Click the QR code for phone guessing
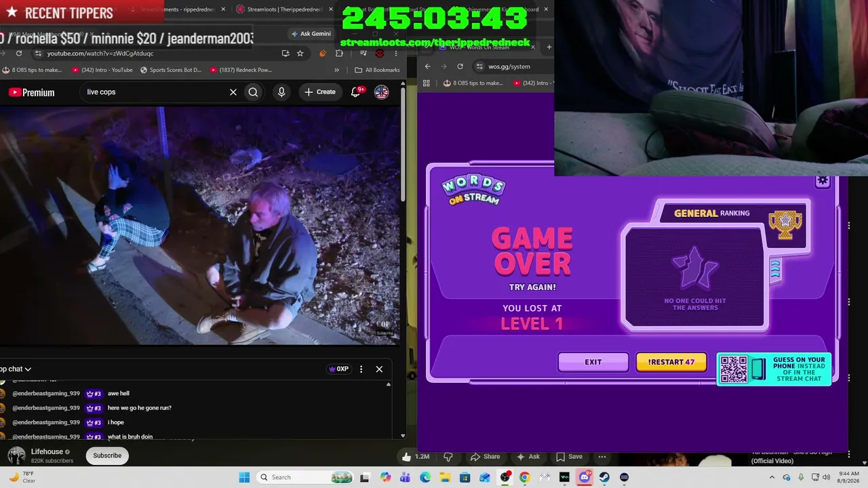Screen dimensions: 868x488 (733, 369)
